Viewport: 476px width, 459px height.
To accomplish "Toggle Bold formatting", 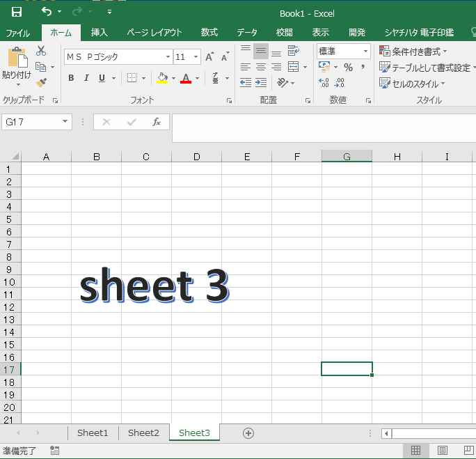I will [71, 78].
